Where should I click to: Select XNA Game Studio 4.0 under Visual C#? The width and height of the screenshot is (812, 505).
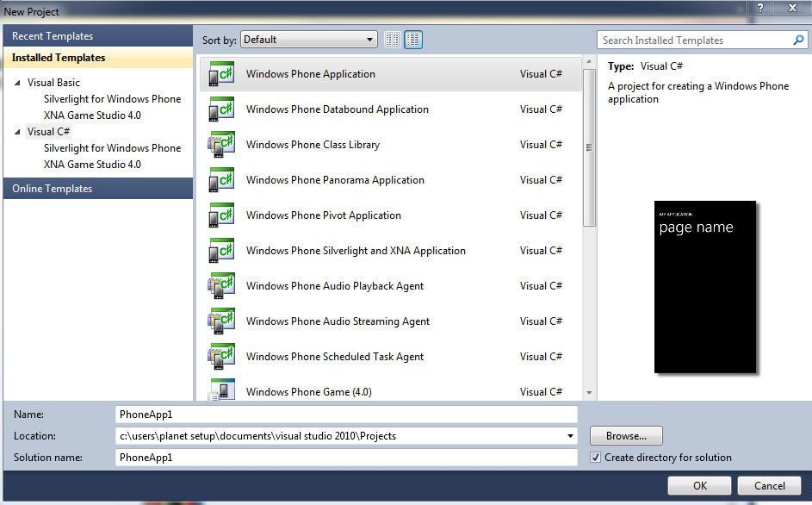[x=92, y=165]
